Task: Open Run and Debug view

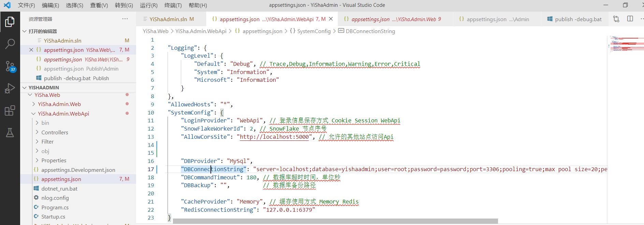Action: [x=10, y=88]
